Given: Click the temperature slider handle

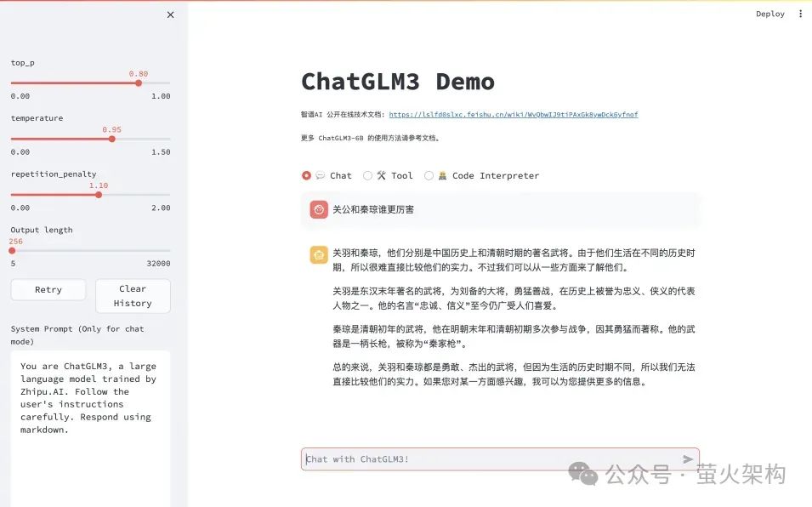Looking at the screenshot, I should (x=112, y=139).
